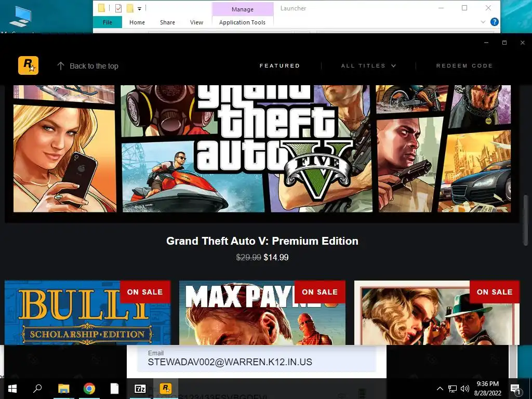Open the volume control tray icon

(x=465, y=389)
